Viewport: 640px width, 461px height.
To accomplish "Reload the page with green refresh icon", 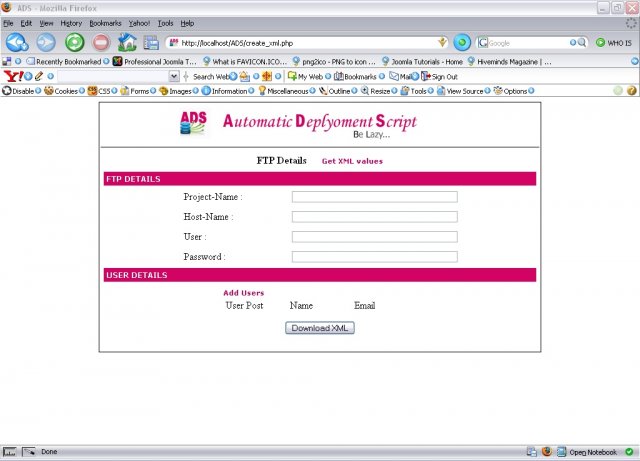I will click(x=74, y=43).
